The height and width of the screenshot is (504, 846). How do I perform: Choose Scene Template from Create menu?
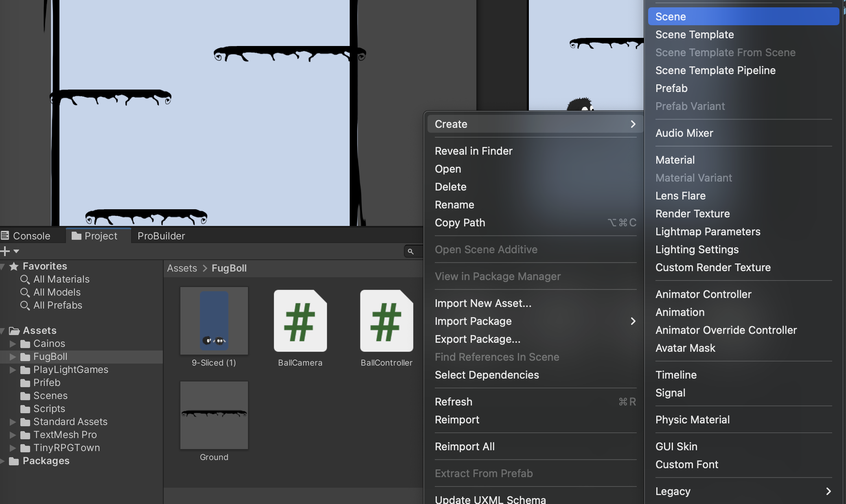(x=694, y=35)
